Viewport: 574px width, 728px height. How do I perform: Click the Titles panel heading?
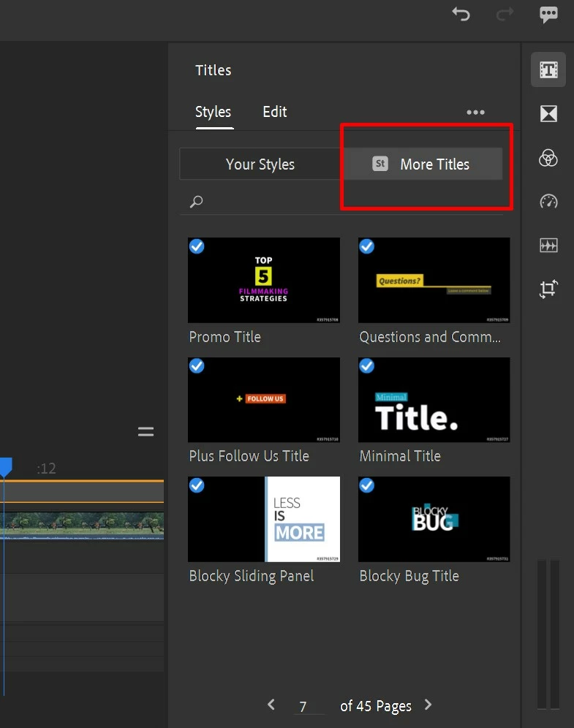click(214, 70)
